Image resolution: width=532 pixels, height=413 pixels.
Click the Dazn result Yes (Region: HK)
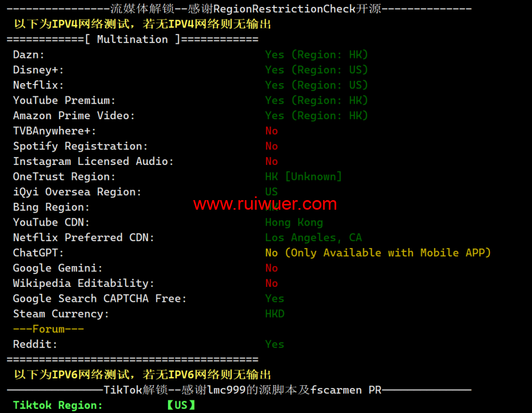[x=316, y=55]
